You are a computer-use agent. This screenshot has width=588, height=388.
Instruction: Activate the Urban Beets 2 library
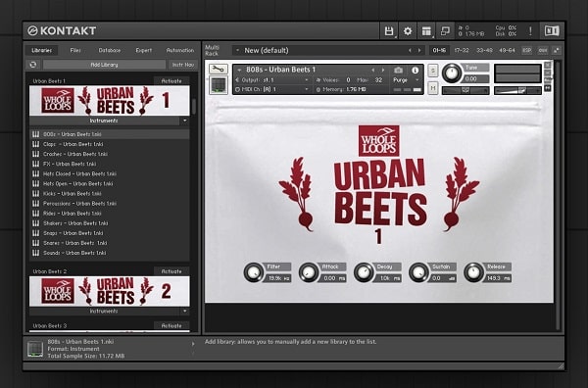[171, 271]
